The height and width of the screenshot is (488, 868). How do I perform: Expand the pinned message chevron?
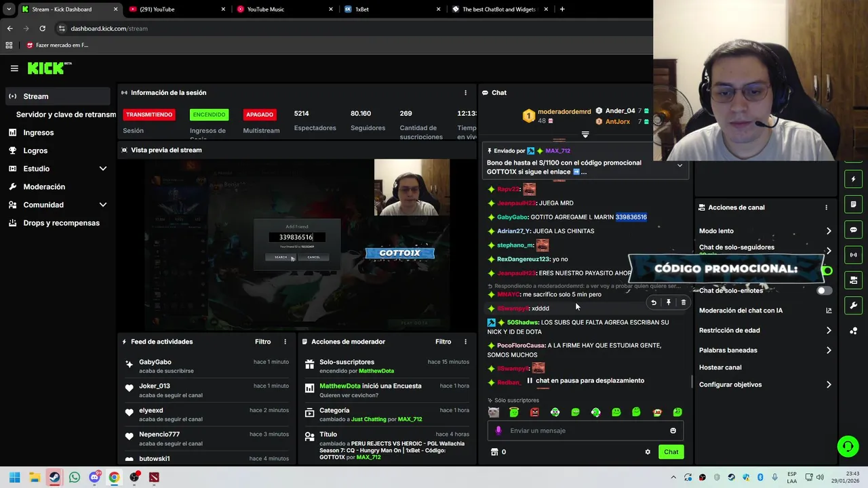click(x=679, y=165)
